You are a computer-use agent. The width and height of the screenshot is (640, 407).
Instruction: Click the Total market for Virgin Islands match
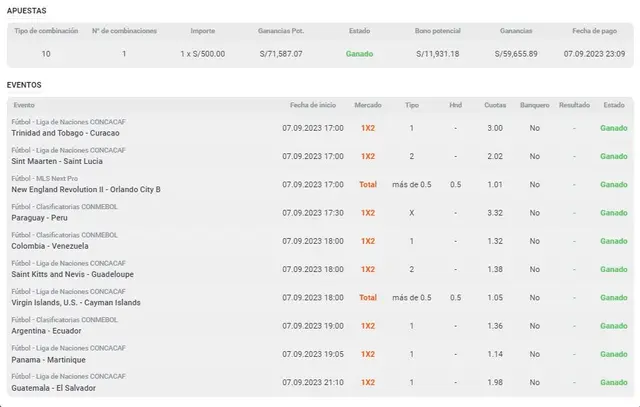click(x=368, y=297)
